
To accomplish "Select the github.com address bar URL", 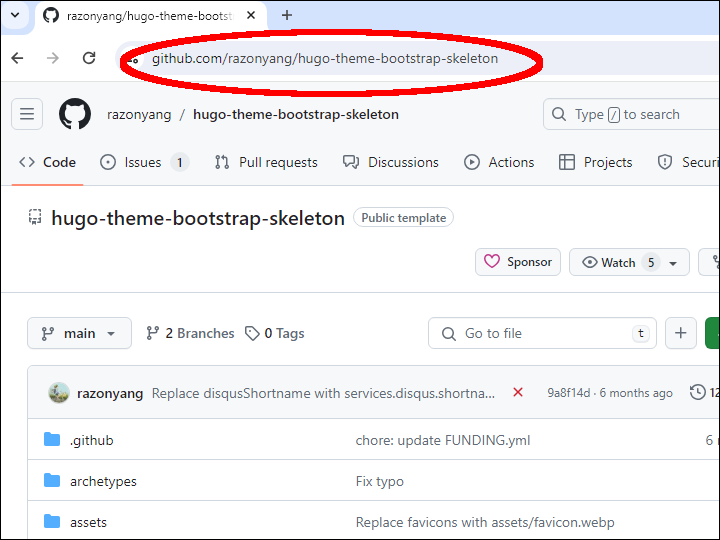I will coord(325,59).
